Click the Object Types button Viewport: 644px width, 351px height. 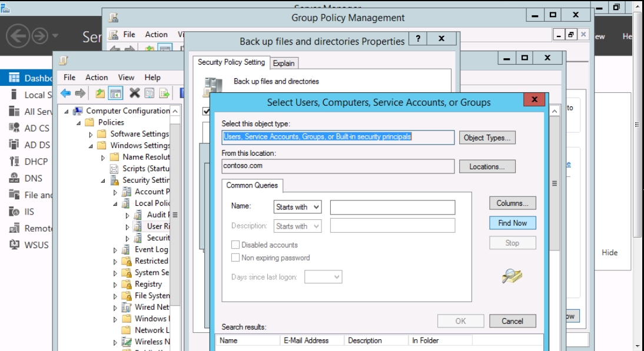487,138
